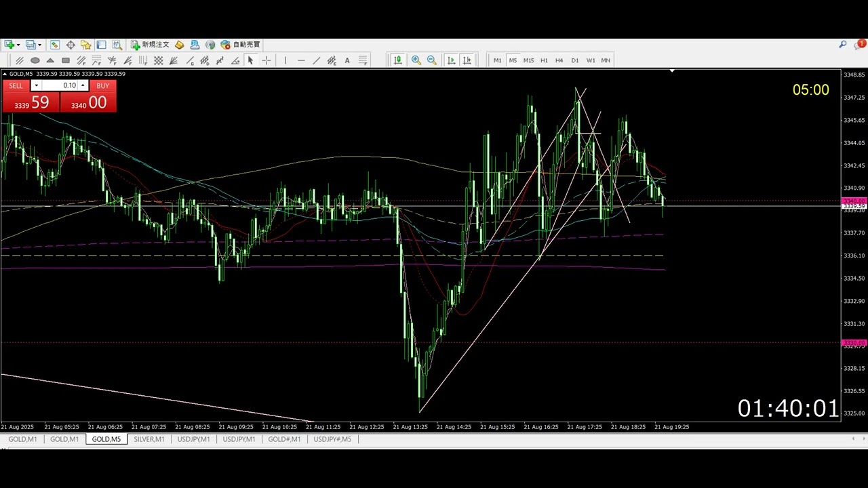This screenshot has height=488, width=868.
Task: Click the 新規注文 new order button
Action: (150, 45)
